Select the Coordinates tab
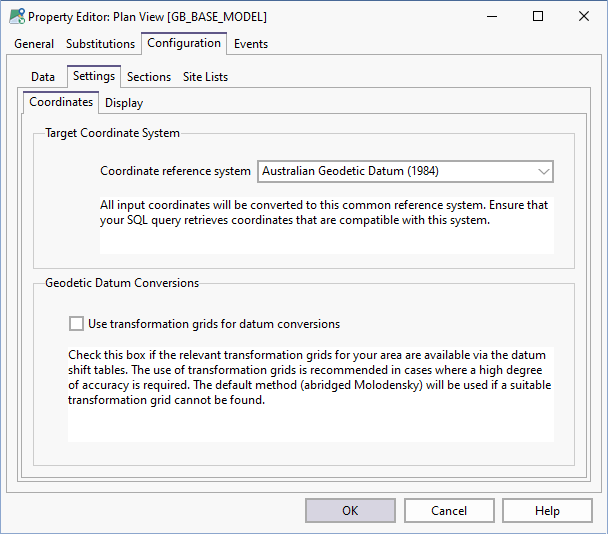The width and height of the screenshot is (608, 534). [61, 102]
